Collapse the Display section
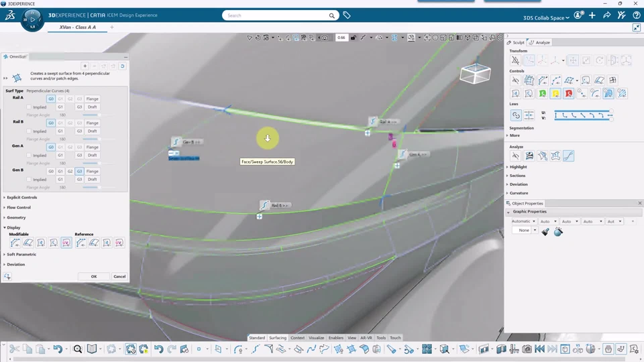644x362 pixels. 12,227
